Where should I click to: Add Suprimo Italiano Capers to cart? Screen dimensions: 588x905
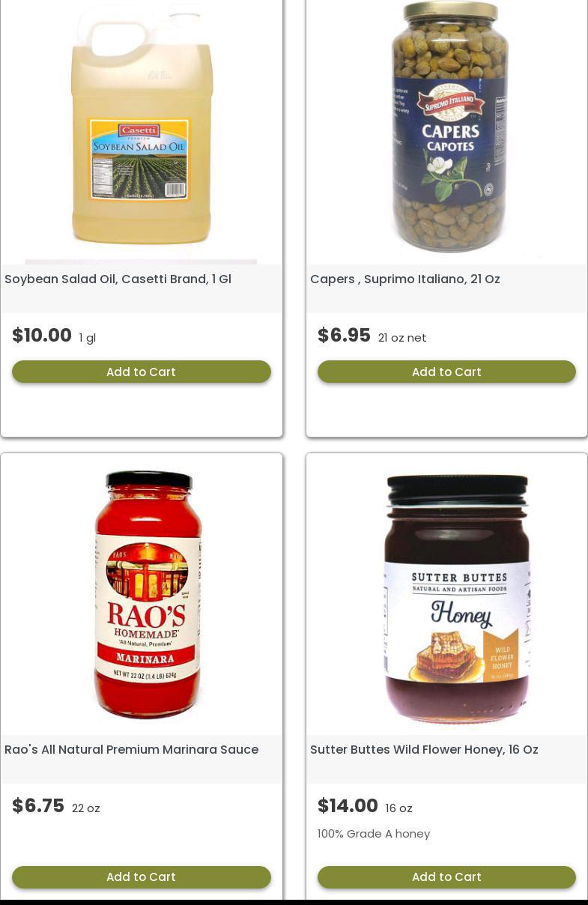[x=446, y=372]
